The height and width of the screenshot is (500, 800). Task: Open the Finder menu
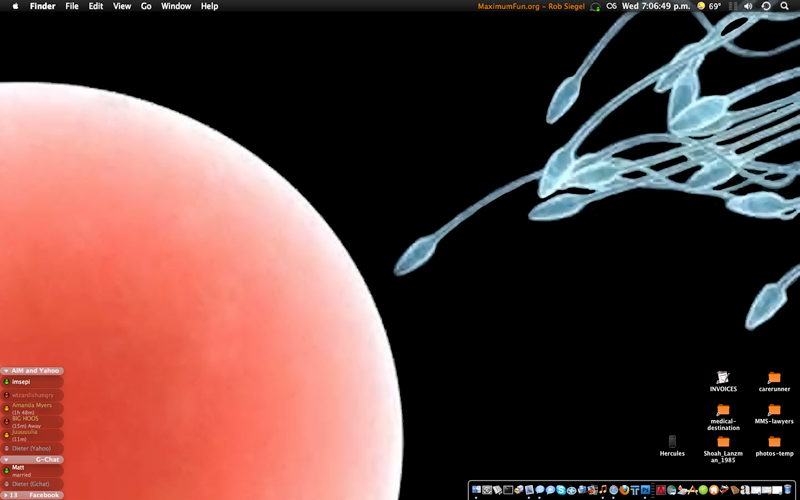(42, 6)
